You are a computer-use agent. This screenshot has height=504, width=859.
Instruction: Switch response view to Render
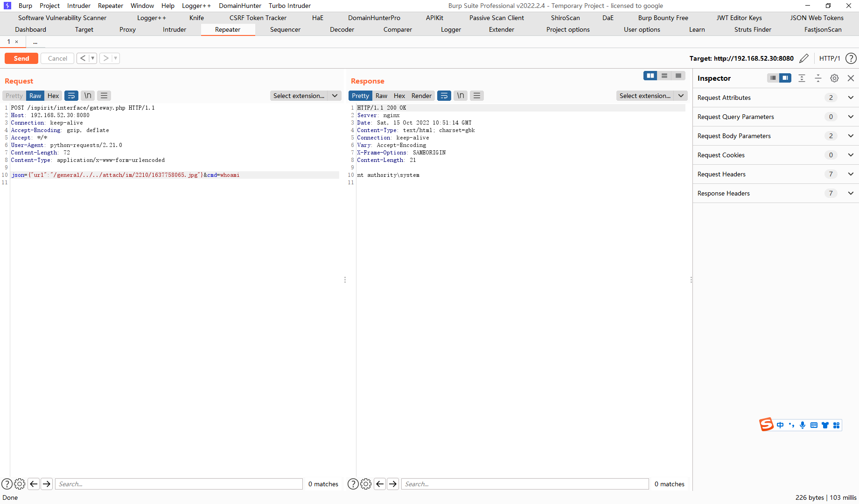tap(421, 96)
